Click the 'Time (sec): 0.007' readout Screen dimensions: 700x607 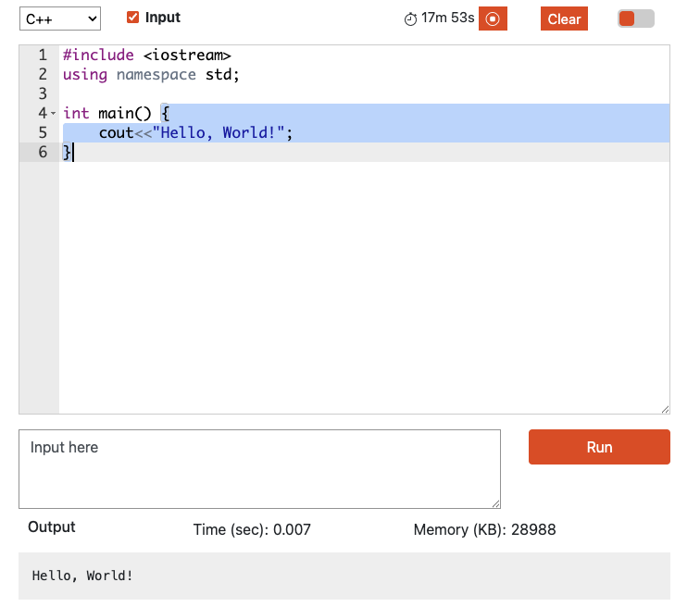click(x=252, y=529)
